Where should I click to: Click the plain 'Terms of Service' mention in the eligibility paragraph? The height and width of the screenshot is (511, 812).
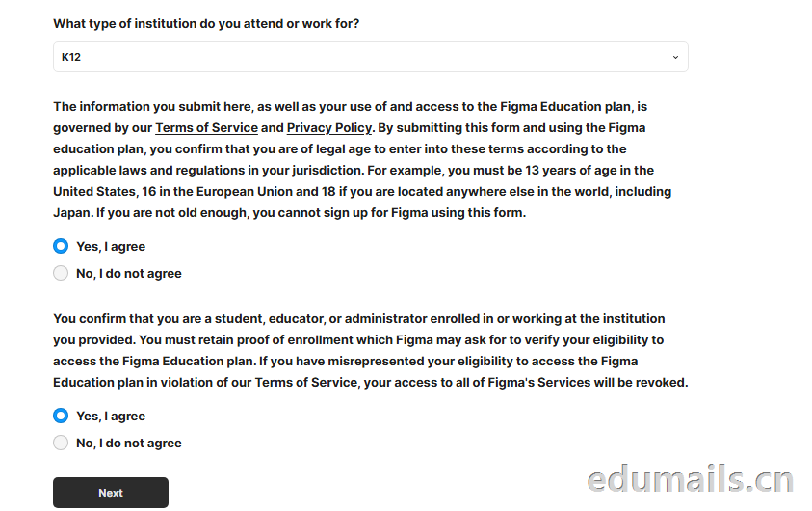(306, 383)
